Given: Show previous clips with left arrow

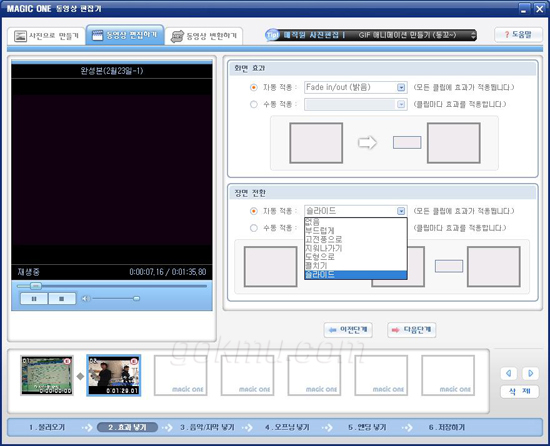Looking at the screenshot, I should pos(509,373).
